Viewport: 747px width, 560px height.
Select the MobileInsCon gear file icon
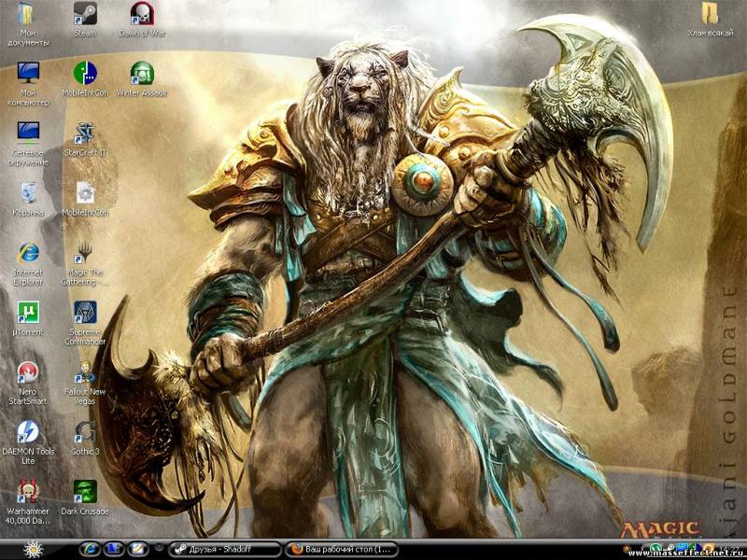pos(85,193)
